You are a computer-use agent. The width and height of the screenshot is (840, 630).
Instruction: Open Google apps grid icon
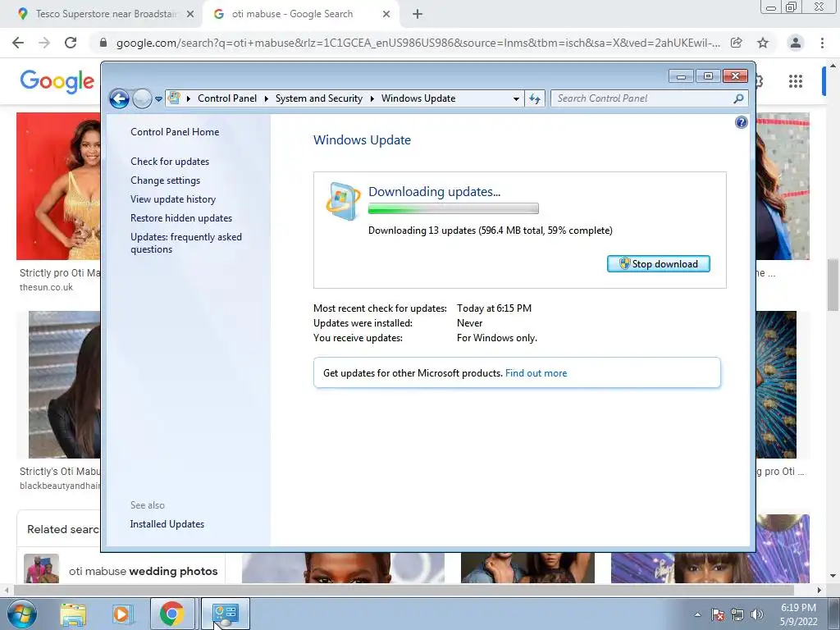tap(796, 81)
